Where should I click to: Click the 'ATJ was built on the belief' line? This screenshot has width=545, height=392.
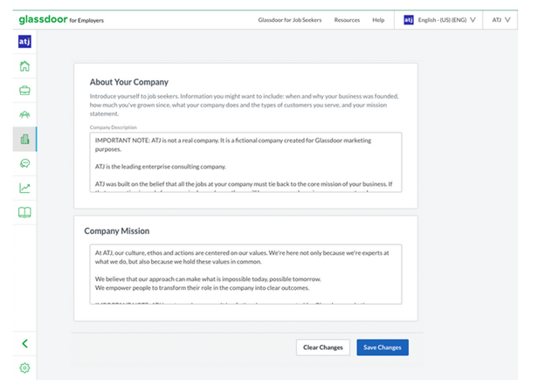(x=244, y=184)
